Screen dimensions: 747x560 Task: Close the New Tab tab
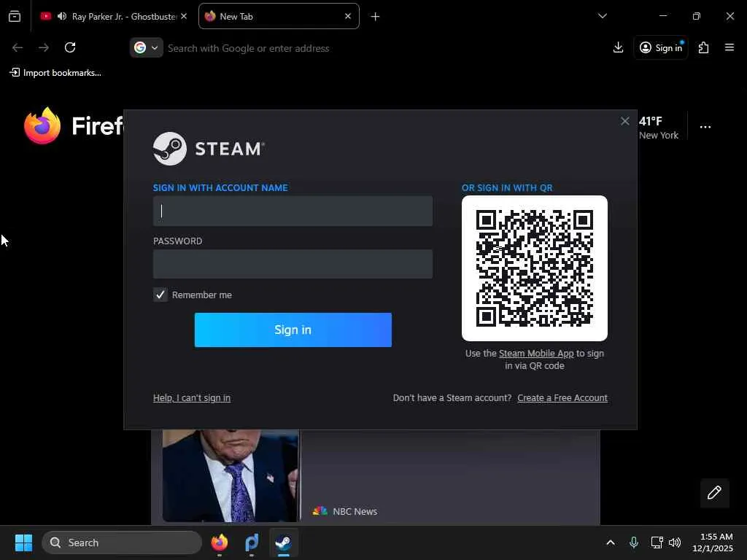point(348,16)
